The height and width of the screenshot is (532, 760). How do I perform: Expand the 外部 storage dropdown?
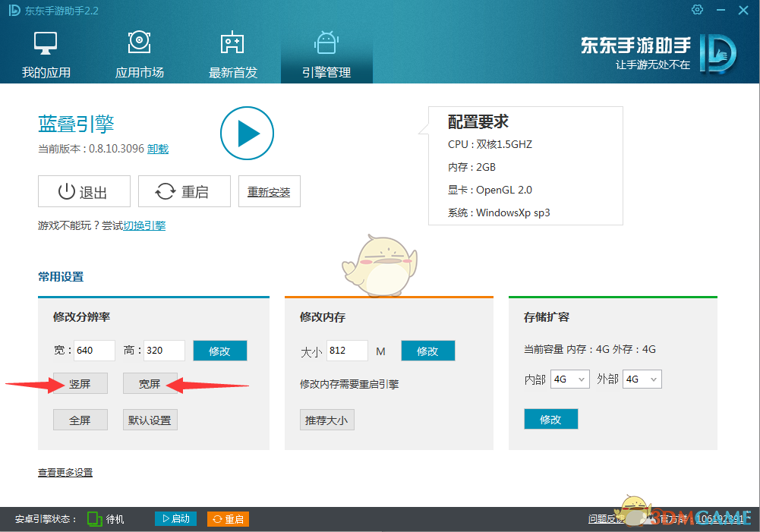click(x=642, y=379)
